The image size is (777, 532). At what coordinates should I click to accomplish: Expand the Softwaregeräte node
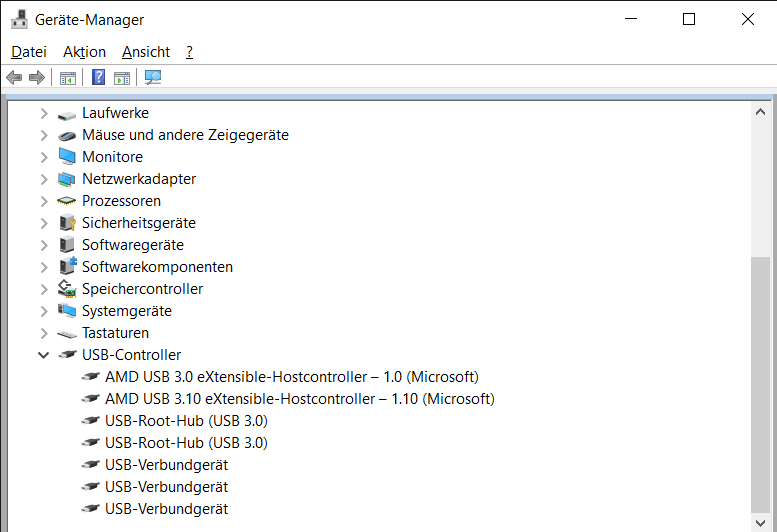[x=44, y=245]
